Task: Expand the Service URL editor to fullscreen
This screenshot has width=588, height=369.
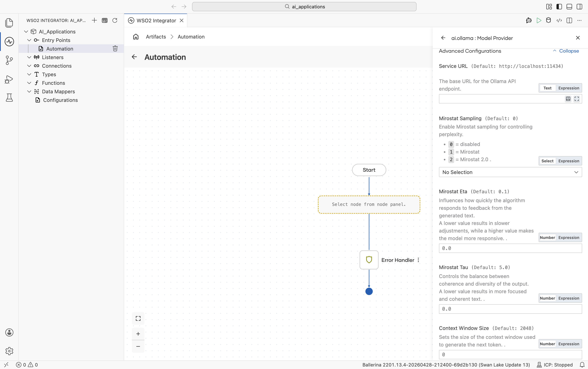Action: tap(577, 99)
